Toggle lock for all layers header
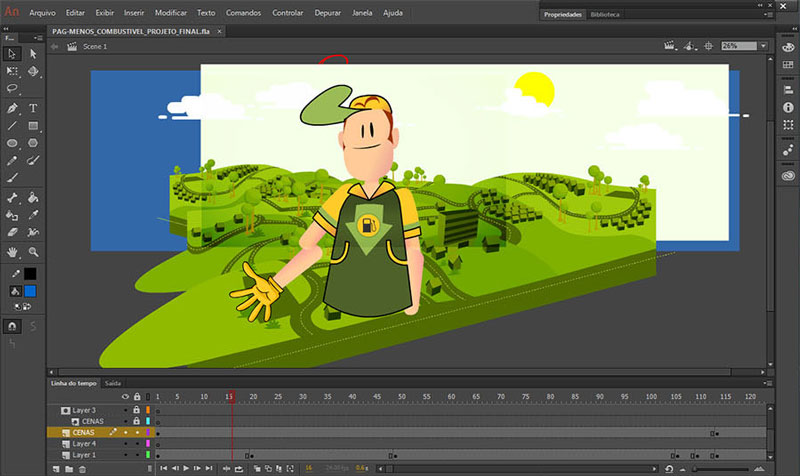800x476 pixels. [137, 396]
